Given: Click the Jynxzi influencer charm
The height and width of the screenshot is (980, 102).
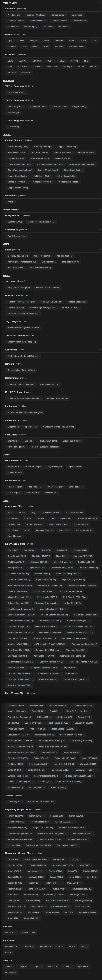Looking at the screenshot, I should click(x=11, y=202).
